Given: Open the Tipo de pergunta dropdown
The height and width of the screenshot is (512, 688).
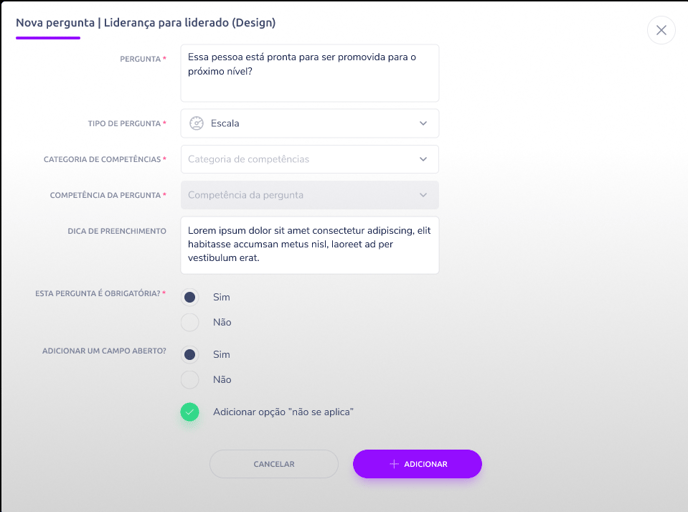Looking at the screenshot, I should 310,123.
